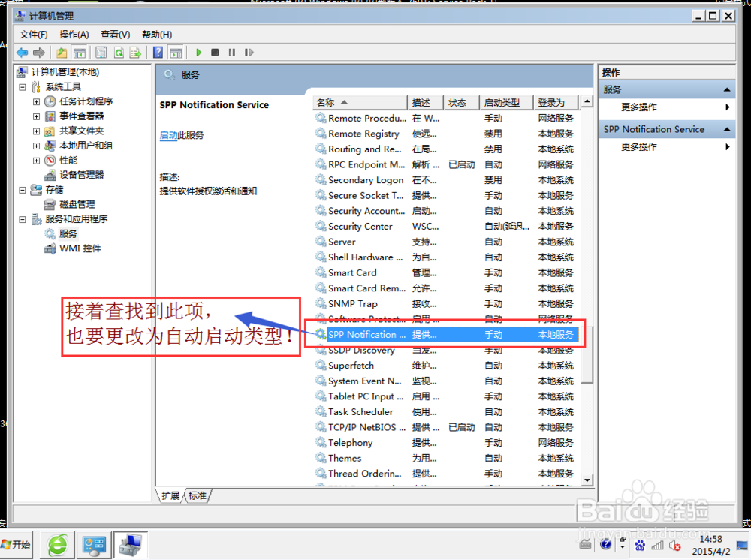
Task: Toggle the action pane visibility
Action: point(176,52)
